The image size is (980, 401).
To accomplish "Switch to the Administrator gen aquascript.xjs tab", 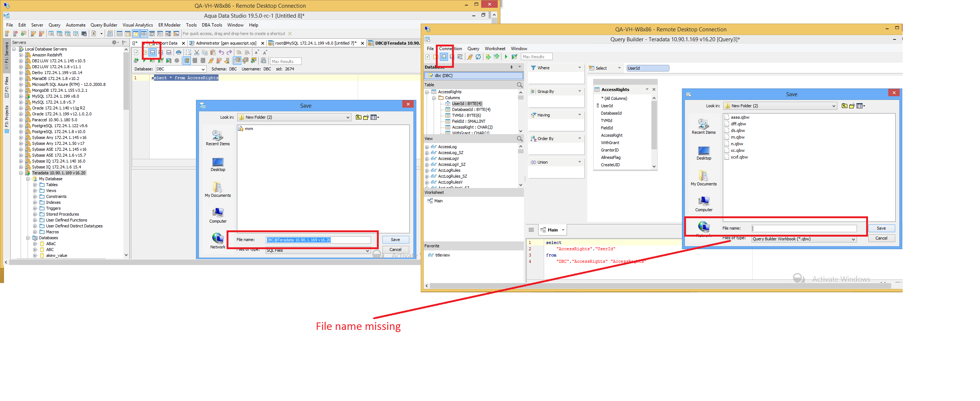I will click(226, 43).
